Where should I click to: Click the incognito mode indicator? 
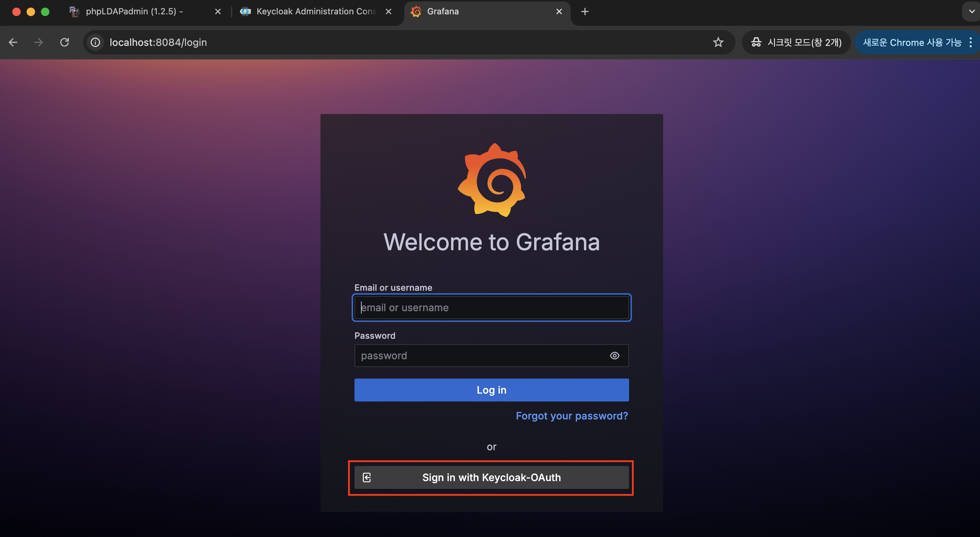(x=796, y=42)
